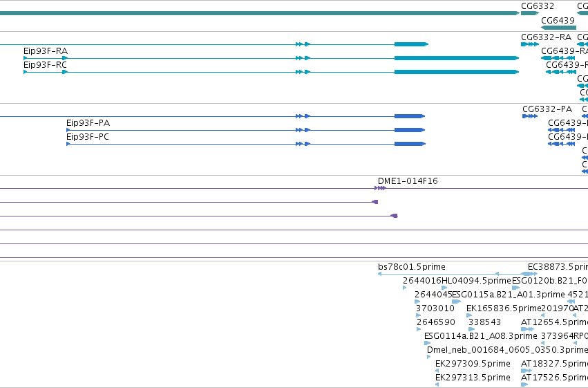
Task: Select the DME1-014F16 purple arrow glyph
Action: [380, 188]
